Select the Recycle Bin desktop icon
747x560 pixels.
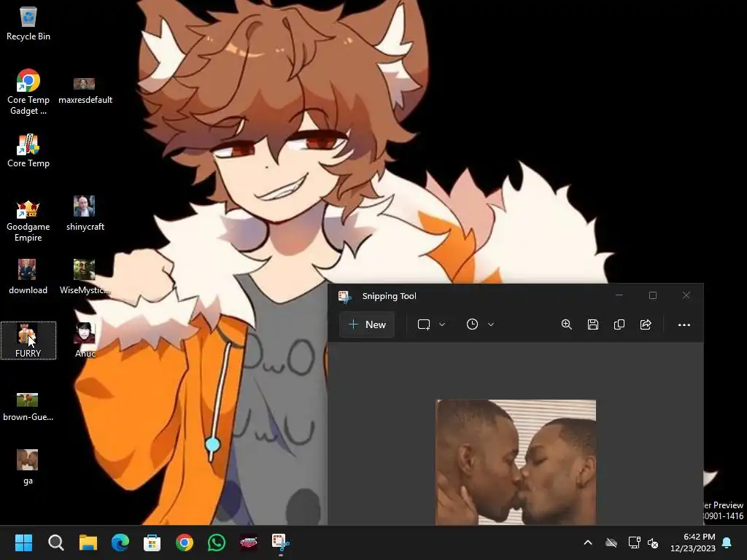[28, 24]
